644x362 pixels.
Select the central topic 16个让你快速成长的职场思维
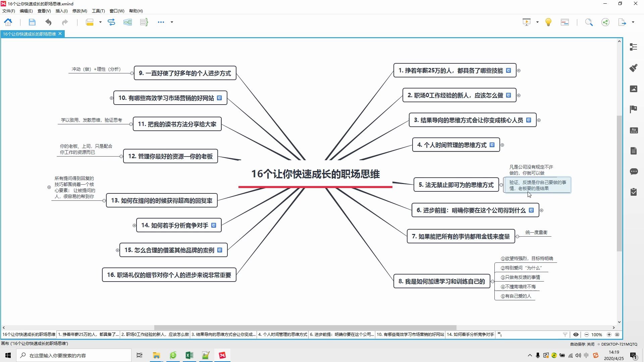[315, 174]
